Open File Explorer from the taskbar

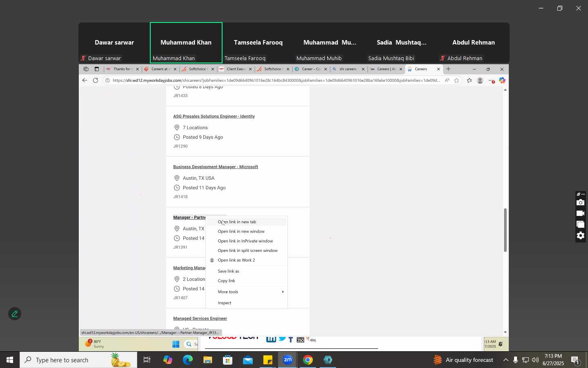(x=208, y=360)
